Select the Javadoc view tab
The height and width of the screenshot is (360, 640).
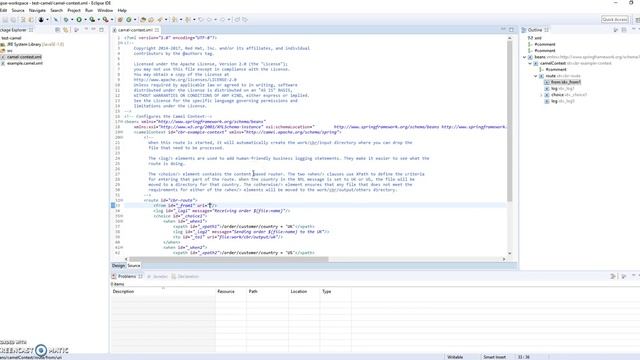pyautogui.click(x=158, y=276)
